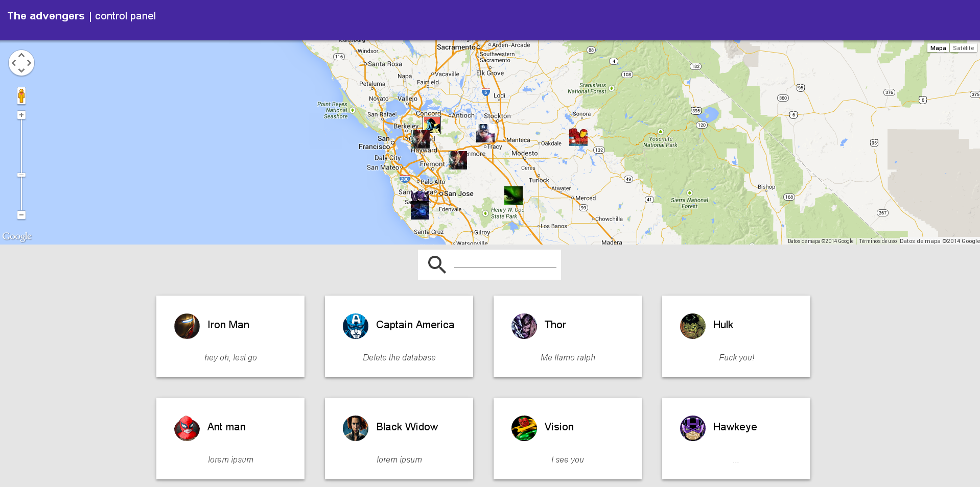Click Ant man's 'lorem ipsum' status
The width and height of the screenshot is (980, 487).
pos(230,459)
